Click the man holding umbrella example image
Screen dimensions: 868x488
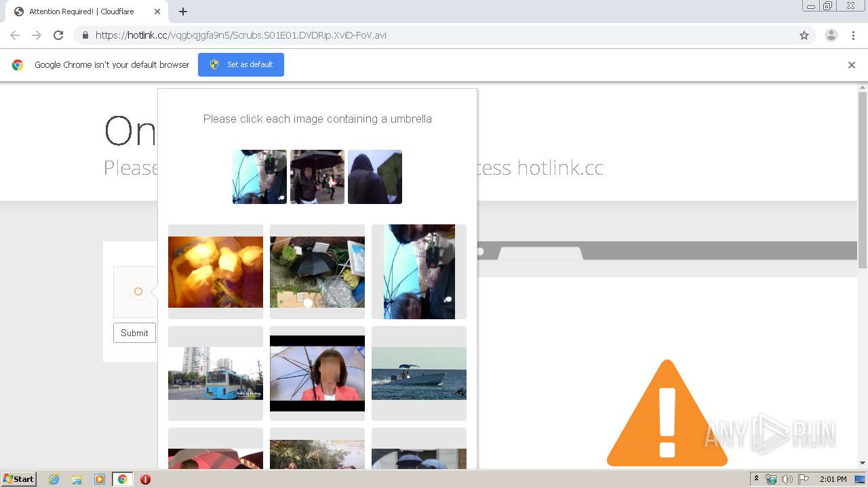click(317, 177)
